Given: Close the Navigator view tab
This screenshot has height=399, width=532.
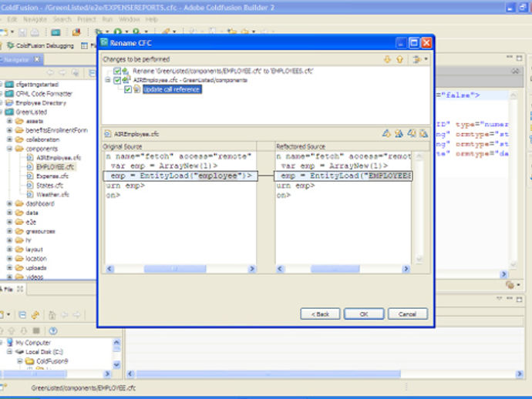Looking at the screenshot, I should 37,59.
